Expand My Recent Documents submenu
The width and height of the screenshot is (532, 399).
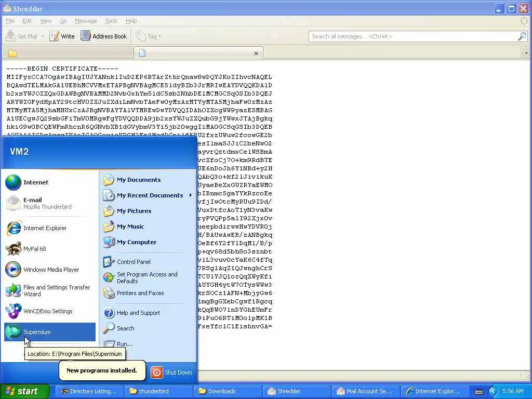click(x=148, y=195)
